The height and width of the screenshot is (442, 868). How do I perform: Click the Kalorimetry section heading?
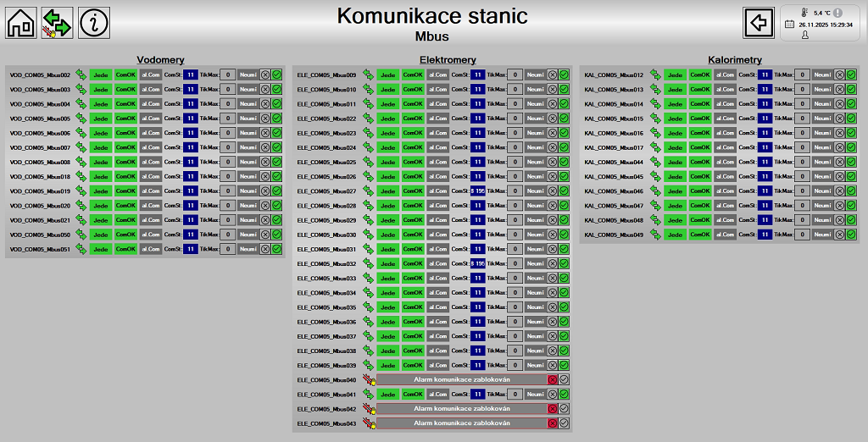pyautogui.click(x=735, y=60)
